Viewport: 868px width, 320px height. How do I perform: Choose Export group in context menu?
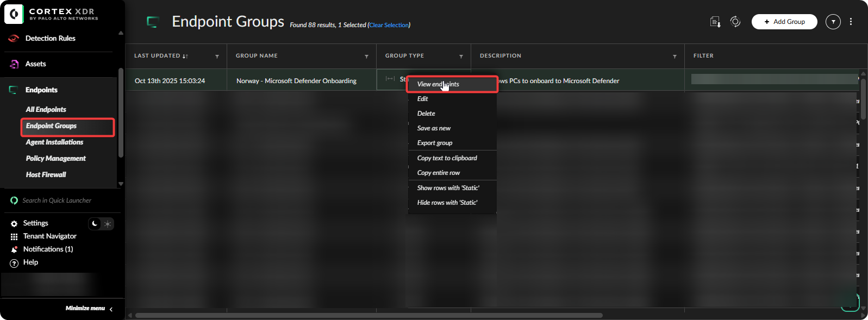point(435,143)
